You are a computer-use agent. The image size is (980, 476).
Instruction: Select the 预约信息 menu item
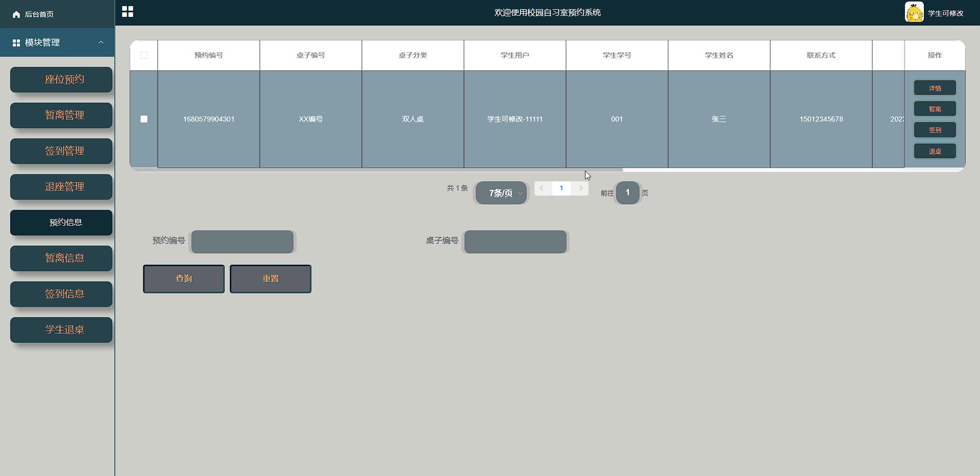click(x=61, y=223)
